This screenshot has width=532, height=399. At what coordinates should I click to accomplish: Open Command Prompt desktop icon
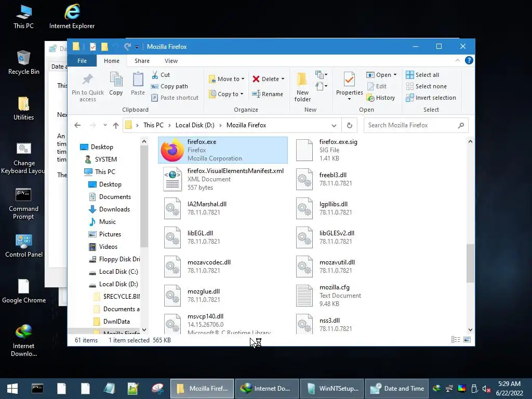[23, 204]
